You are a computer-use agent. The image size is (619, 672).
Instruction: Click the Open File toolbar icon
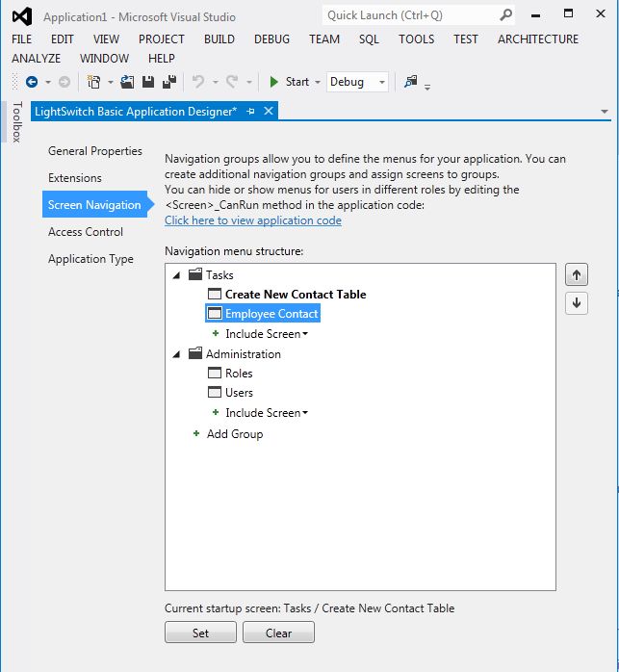click(x=127, y=82)
